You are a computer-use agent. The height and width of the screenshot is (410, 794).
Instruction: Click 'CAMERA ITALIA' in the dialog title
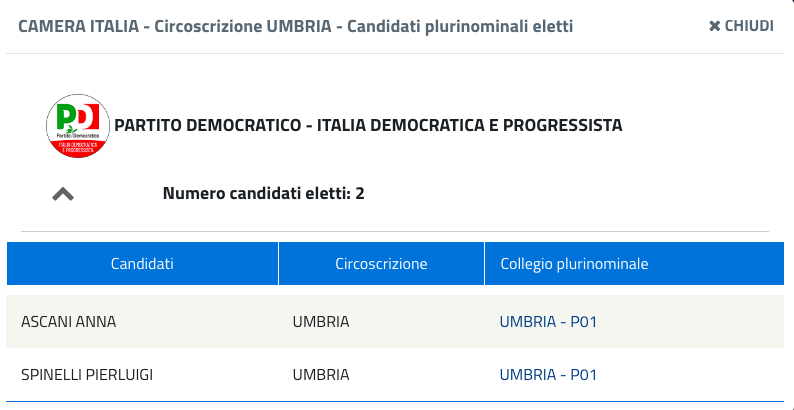pyautogui.click(x=76, y=26)
